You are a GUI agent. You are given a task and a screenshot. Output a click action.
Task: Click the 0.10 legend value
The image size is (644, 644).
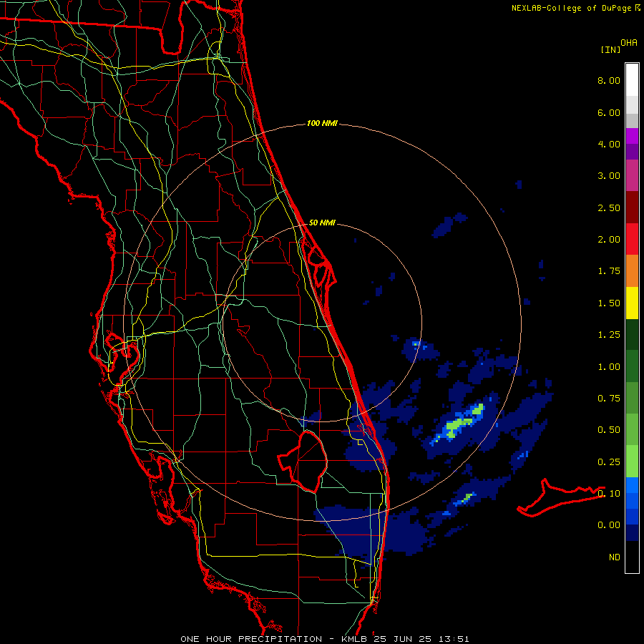609,494
